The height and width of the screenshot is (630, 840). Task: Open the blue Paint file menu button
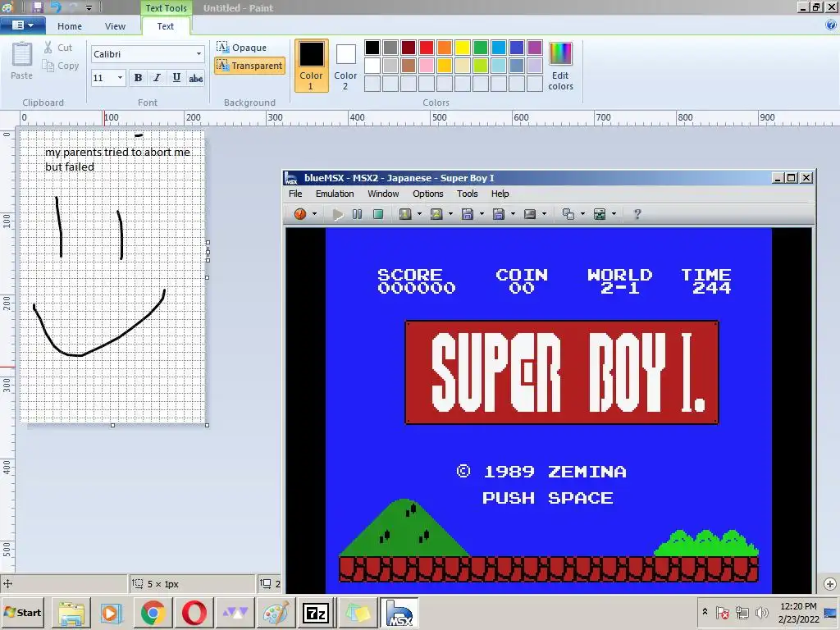click(x=22, y=25)
